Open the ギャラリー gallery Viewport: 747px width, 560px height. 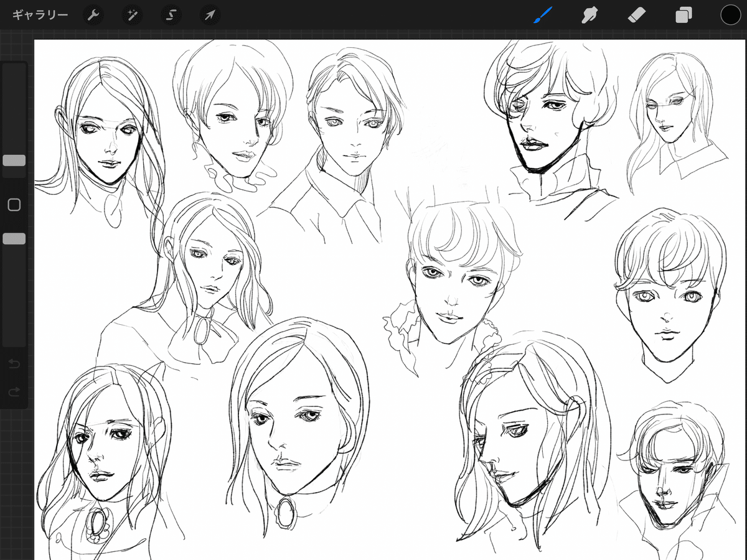click(40, 15)
